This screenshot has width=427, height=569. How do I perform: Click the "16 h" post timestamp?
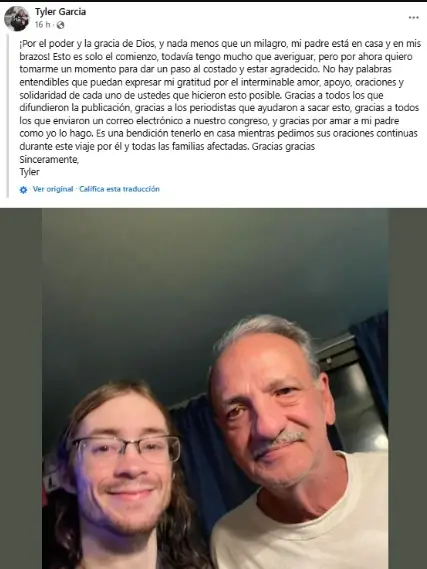pyautogui.click(x=42, y=25)
